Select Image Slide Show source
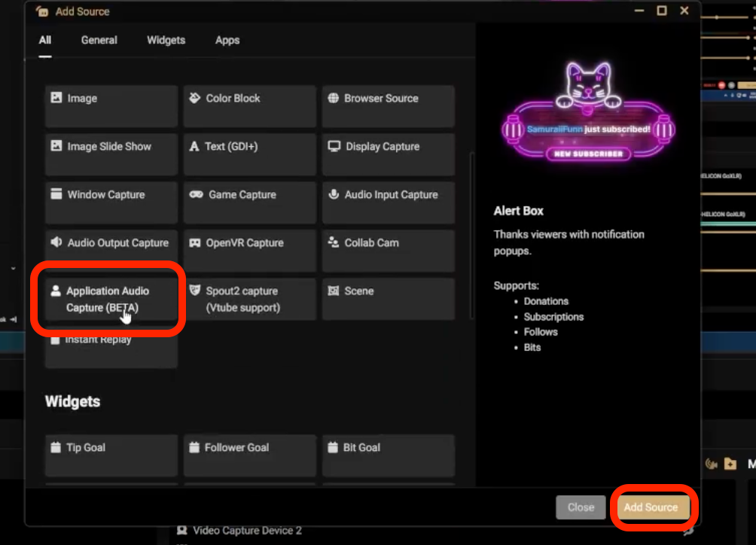The height and width of the screenshot is (545, 756). 111,147
